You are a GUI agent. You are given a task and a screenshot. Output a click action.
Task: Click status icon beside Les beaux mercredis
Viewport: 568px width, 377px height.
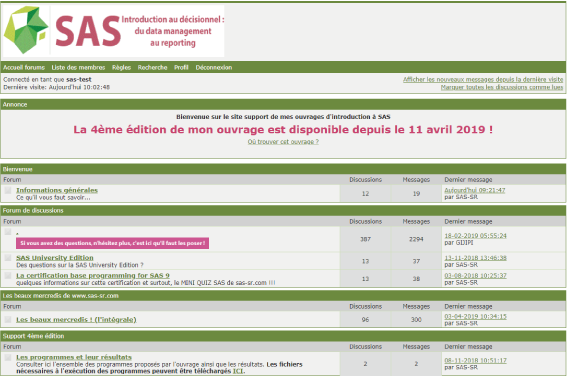tap(8, 319)
